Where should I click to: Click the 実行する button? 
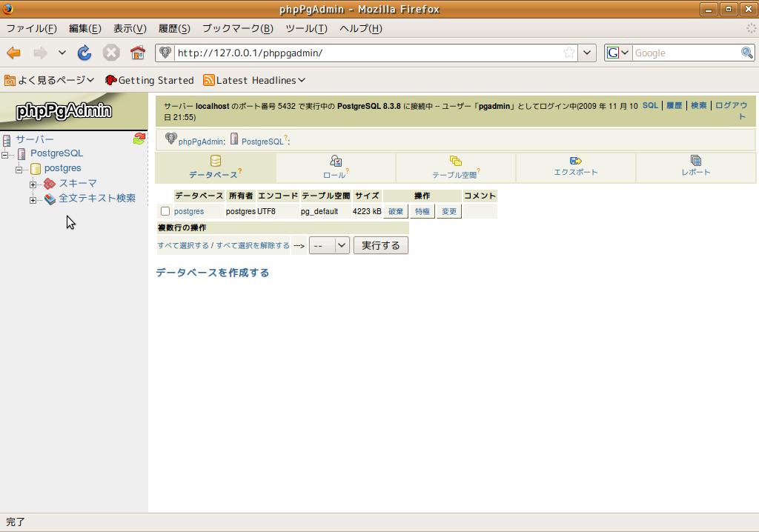coord(381,245)
